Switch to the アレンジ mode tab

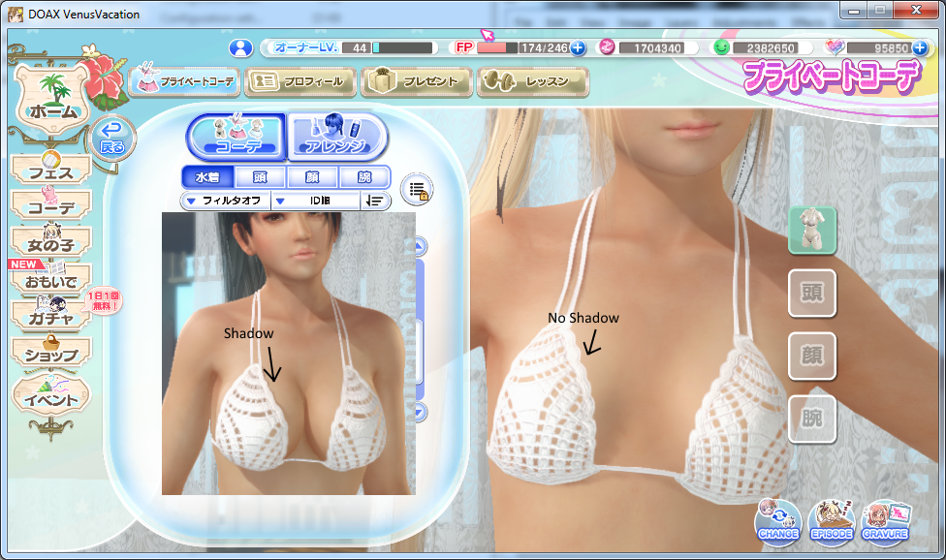pos(336,137)
